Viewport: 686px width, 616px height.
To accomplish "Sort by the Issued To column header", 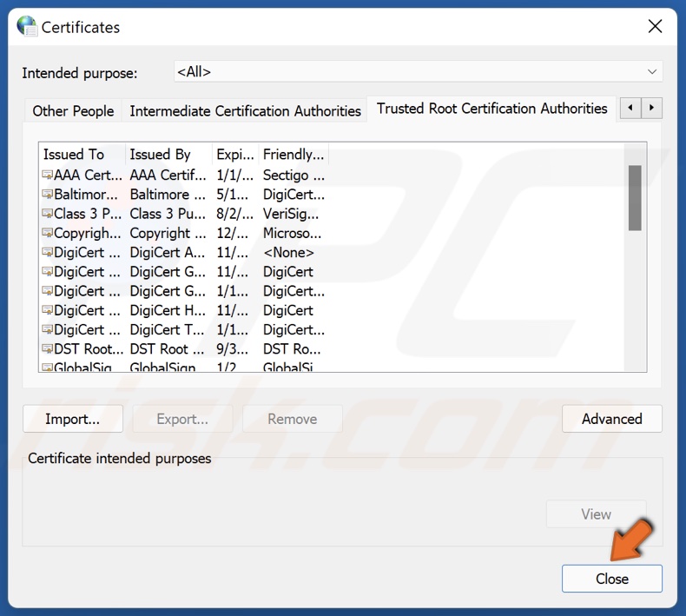I will pyautogui.click(x=82, y=154).
